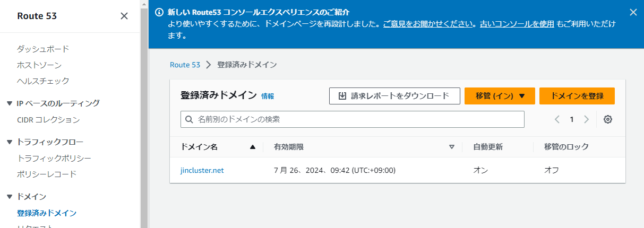644x228 pixels.
Task: Sort by 有効期限 column arrow
Action: pos(452,147)
